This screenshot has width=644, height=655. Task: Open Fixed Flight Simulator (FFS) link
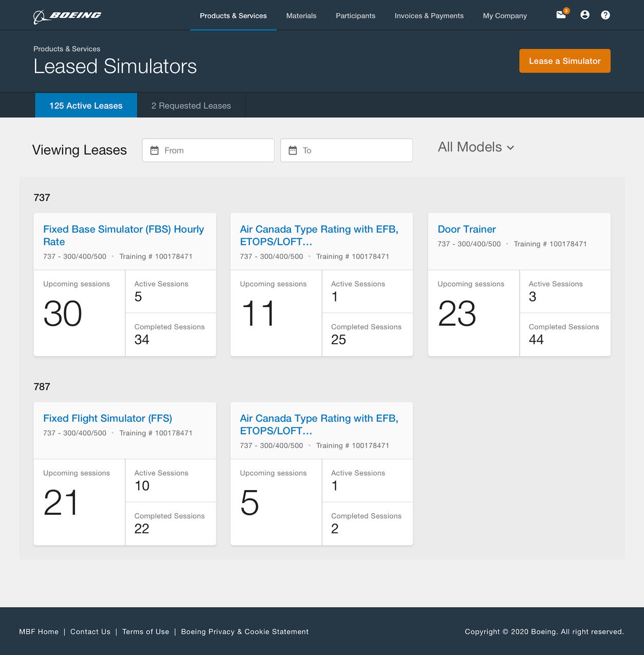coord(107,418)
